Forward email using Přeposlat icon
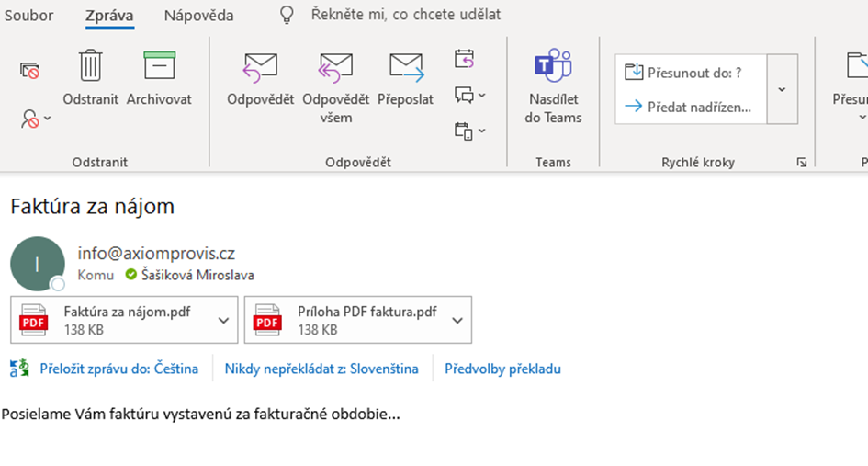This screenshot has height=466, width=868. [x=405, y=67]
